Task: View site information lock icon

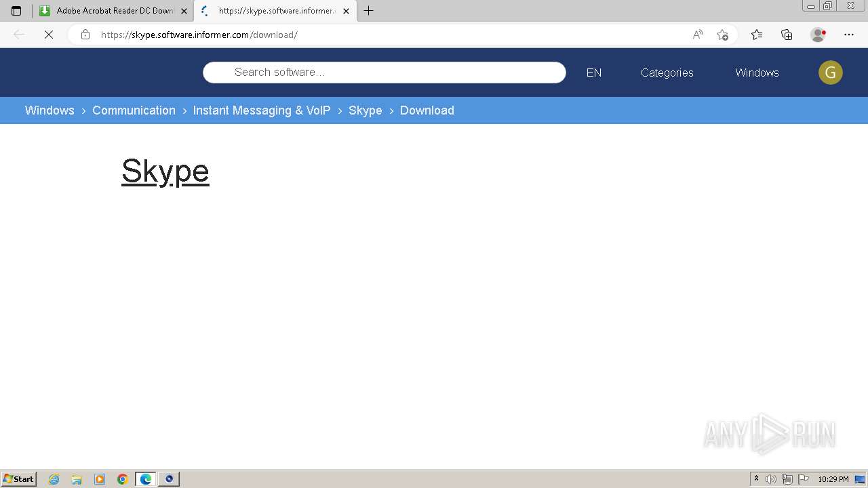Action: [x=85, y=35]
